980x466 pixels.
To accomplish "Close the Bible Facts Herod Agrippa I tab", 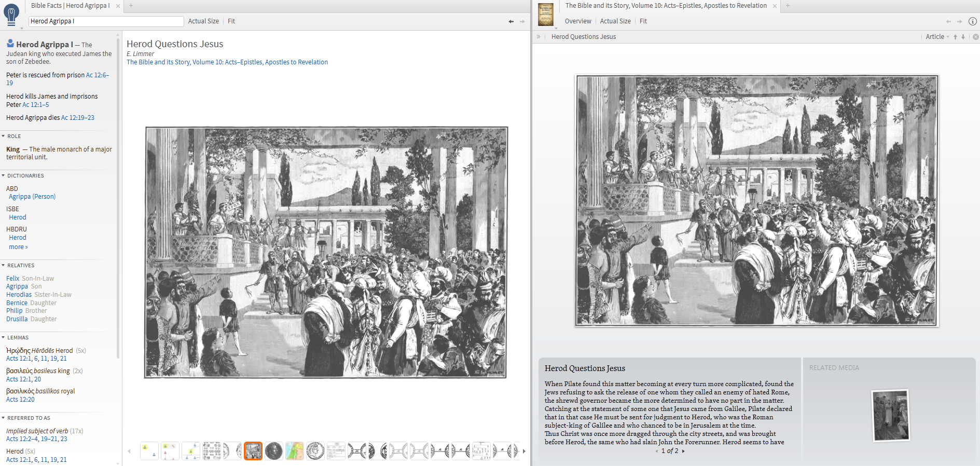I will (x=118, y=6).
